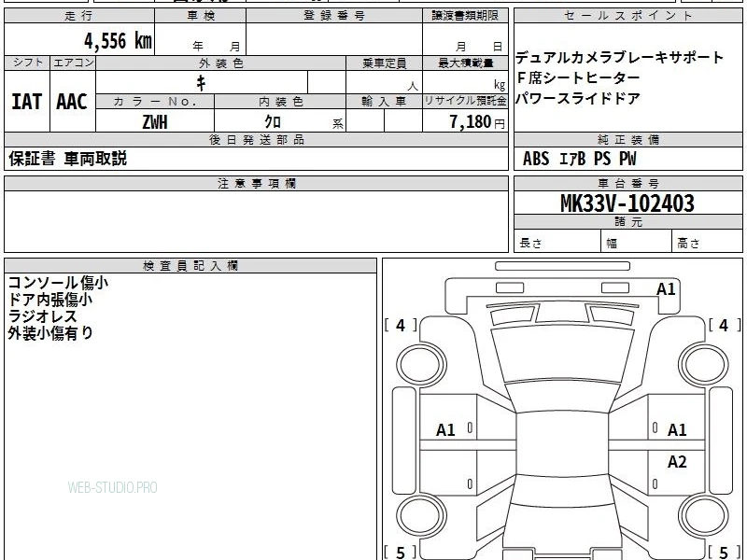
Task: Click the 内装色 header
Action: (x=280, y=102)
